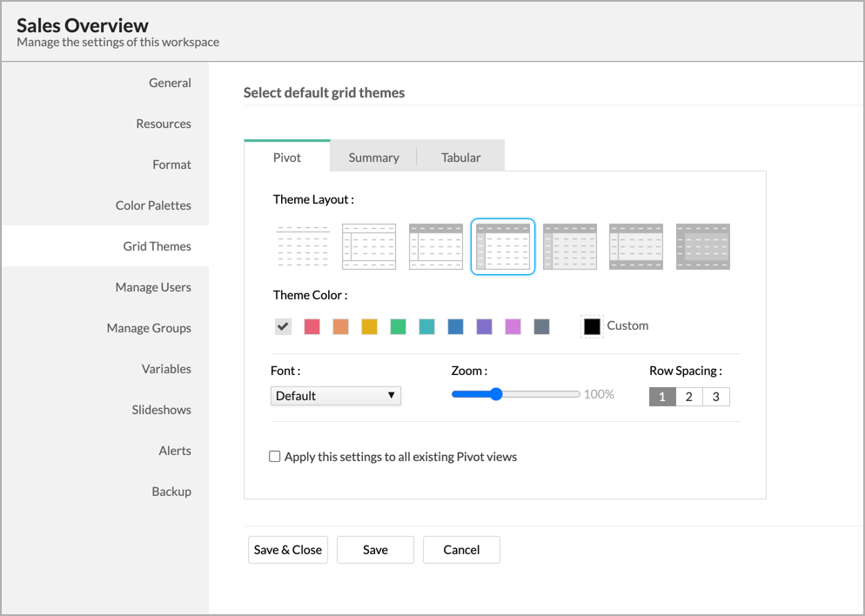Click the Cancel button
Viewport: 865px width, 616px height.
461,550
